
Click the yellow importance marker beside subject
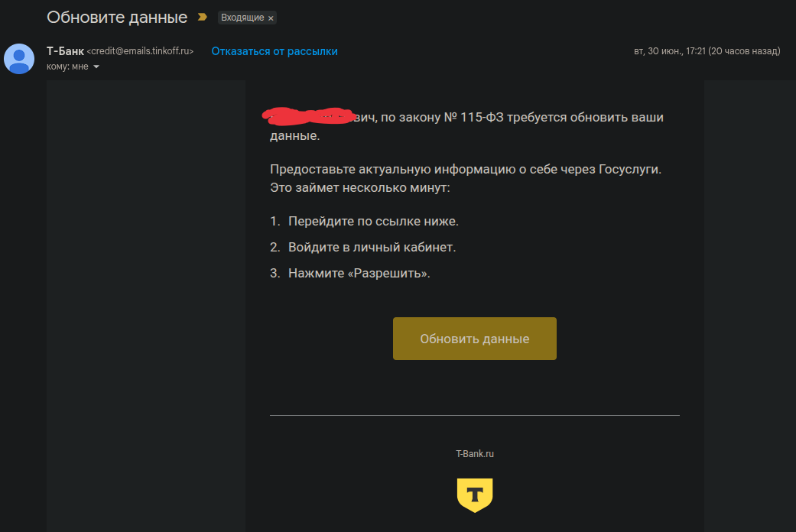(202, 18)
